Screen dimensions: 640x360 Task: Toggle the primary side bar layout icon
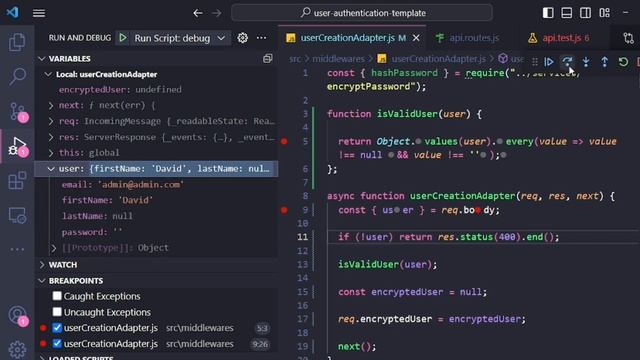point(548,13)
